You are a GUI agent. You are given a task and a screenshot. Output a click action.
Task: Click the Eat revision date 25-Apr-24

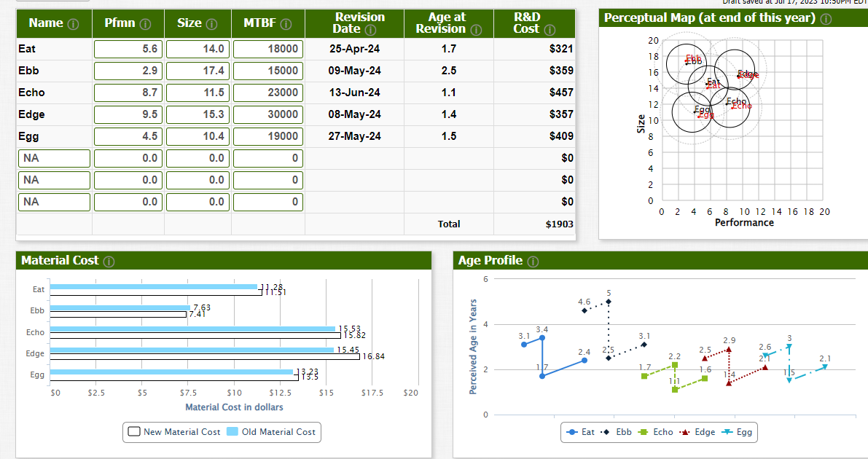[x=354, y=49]
